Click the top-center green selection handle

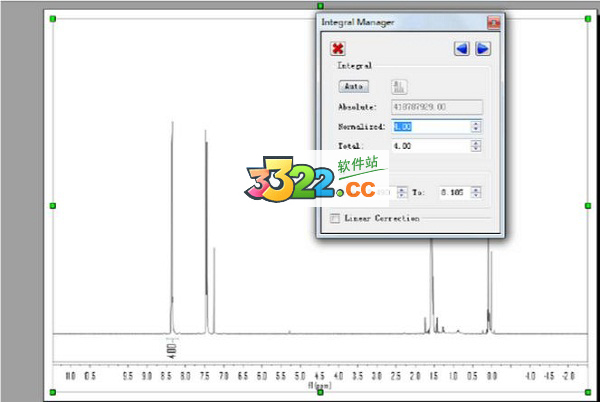point(320,6)
